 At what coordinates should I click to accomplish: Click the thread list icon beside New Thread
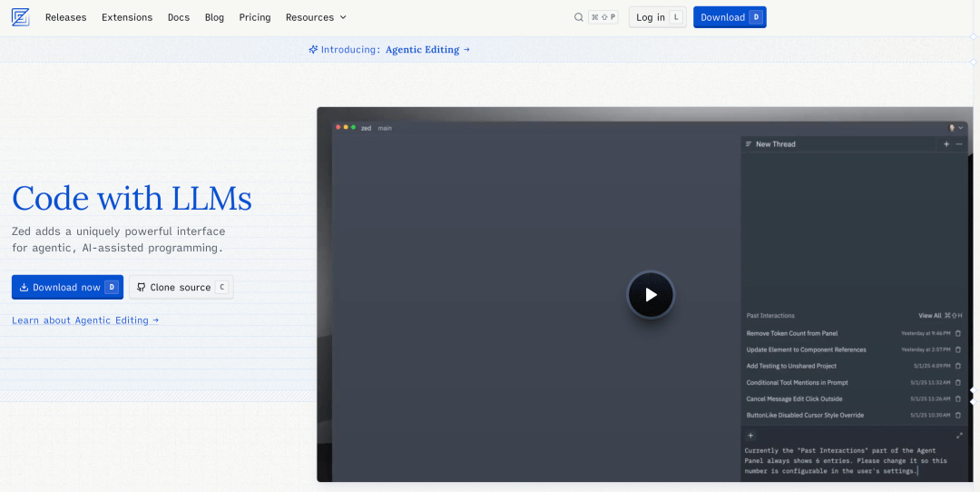click(748, 144)
